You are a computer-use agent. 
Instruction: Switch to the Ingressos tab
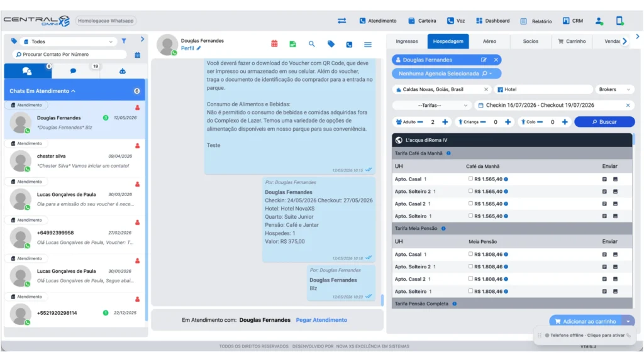point(407,41)
